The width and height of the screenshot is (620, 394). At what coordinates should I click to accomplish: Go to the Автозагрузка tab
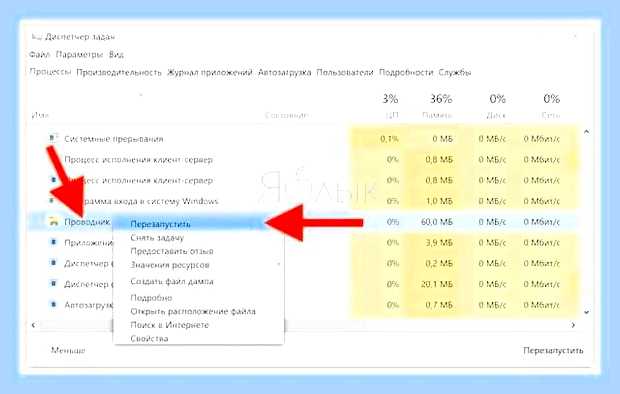285,72
